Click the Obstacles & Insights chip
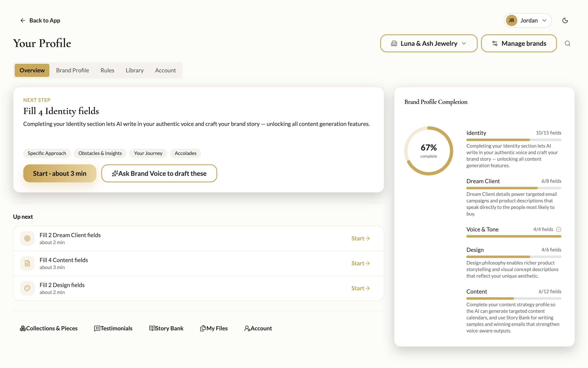This screenshot has width=588, height=368. 100,153
